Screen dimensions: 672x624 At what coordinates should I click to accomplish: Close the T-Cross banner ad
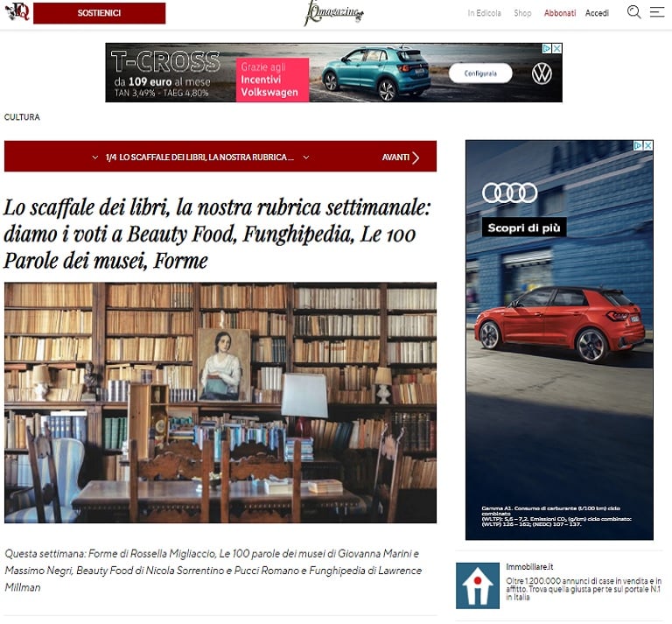point(556,48)
